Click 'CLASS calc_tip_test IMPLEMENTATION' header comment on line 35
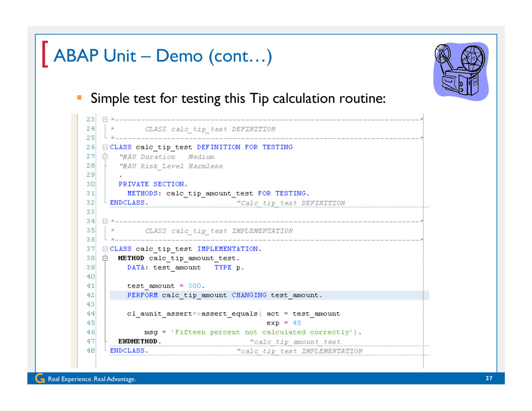 click(219, 231)
